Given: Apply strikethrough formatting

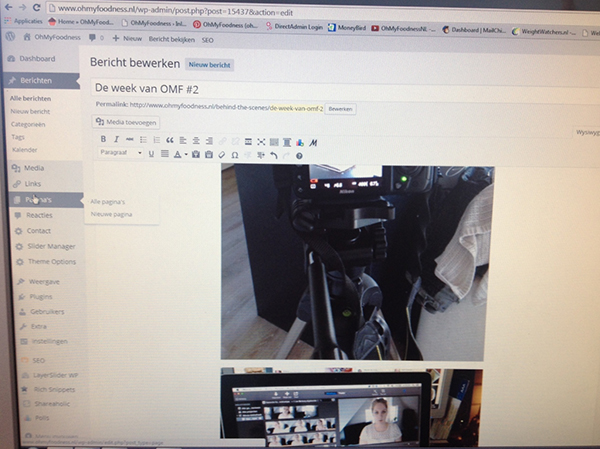Looking at the screenshot, I should pyautogui.click(x=130, y=140).
